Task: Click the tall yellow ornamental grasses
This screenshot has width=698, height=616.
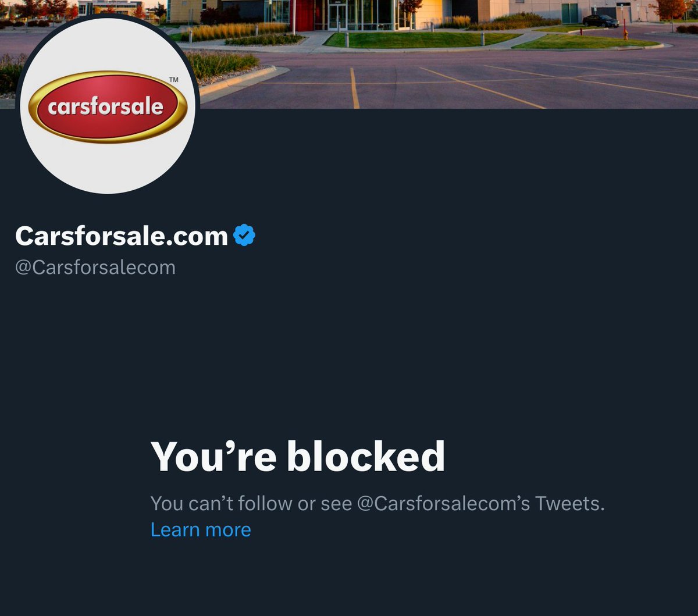Action: point(236,31)
